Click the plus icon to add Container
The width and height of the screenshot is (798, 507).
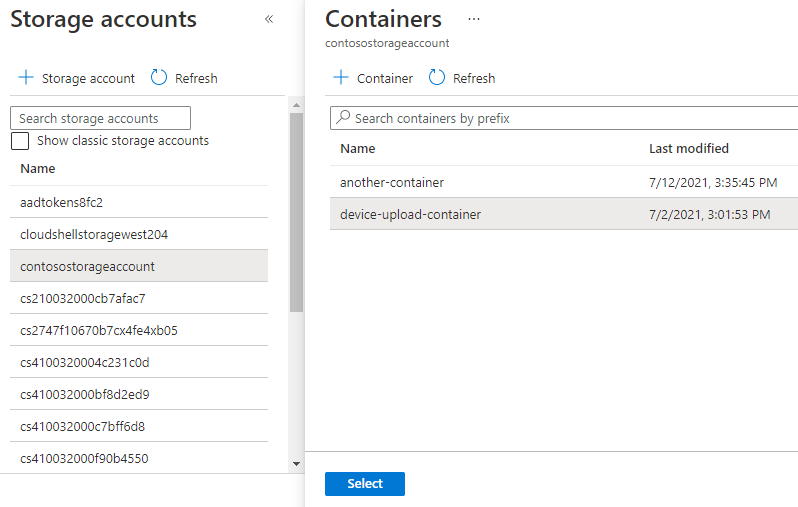click(341, 78)
